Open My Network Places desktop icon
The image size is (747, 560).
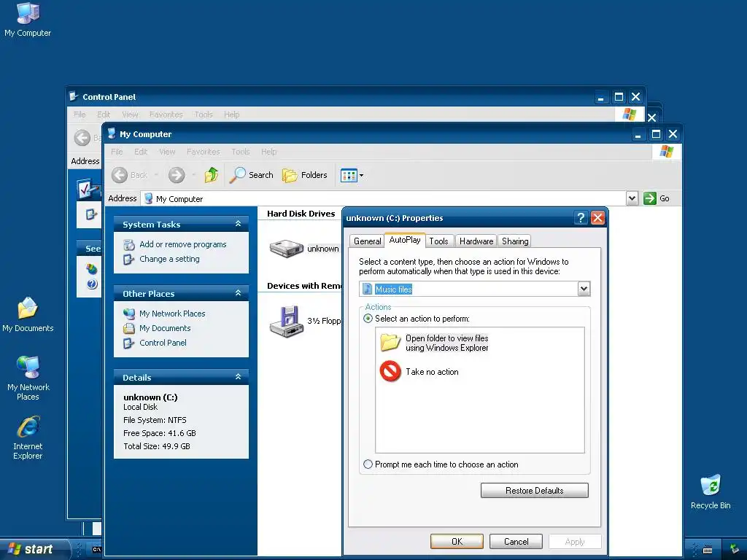point(28,378)
